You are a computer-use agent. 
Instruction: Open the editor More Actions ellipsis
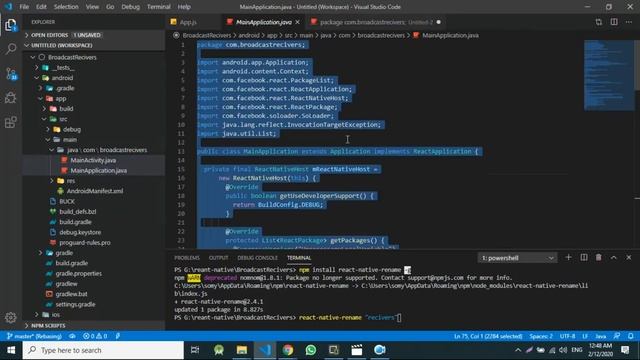click(629, 22)
